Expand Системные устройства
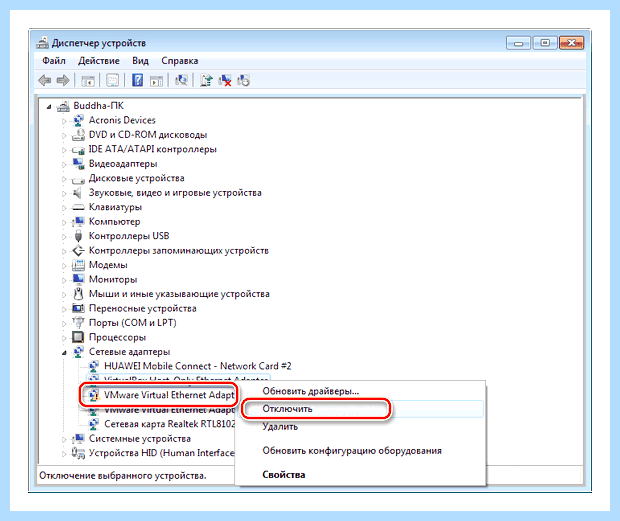Screen dimensions: 620x521 [64, 439]
